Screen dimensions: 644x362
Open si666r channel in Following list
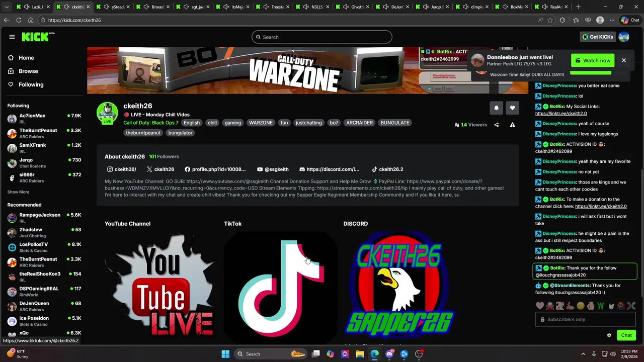point(44,177)
